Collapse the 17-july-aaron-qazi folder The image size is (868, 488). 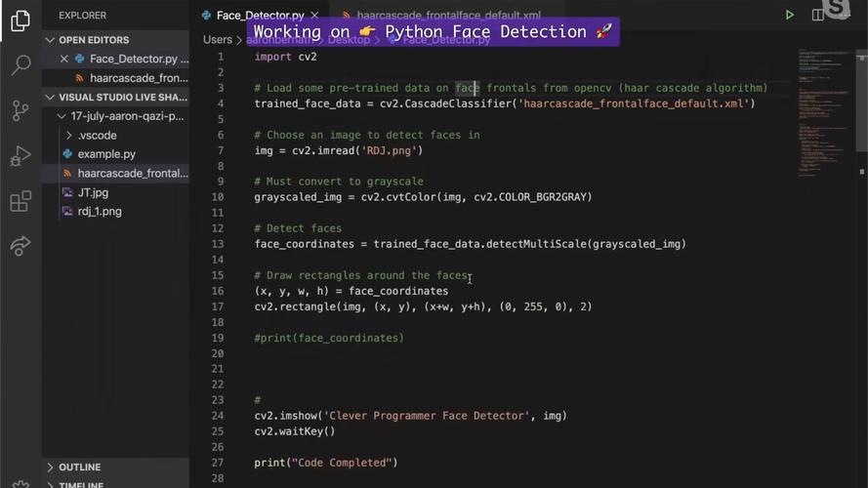(x=62, y=116)
